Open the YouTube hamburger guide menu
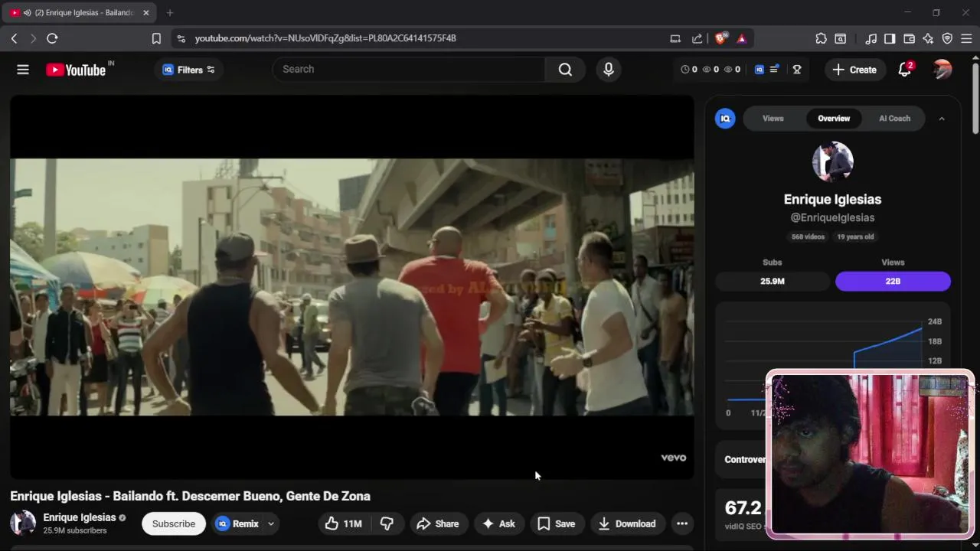Screen dimensions: 980x551 tap(23, 70)
